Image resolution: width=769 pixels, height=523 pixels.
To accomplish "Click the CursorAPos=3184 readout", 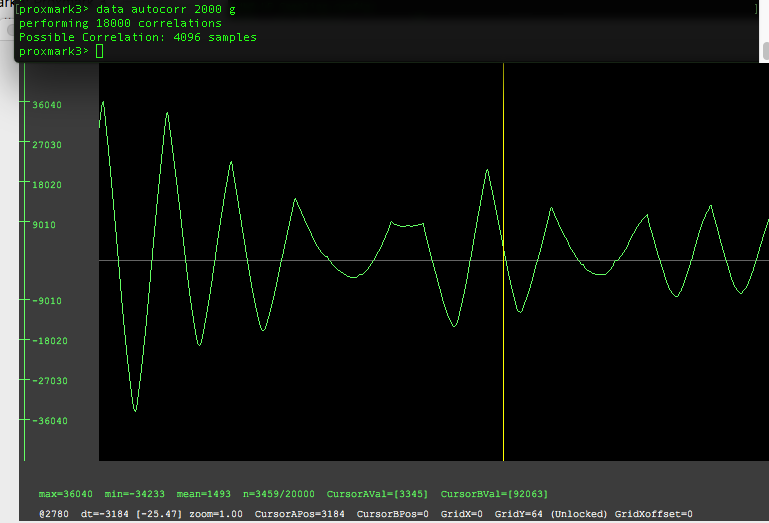I will (299, 514).
